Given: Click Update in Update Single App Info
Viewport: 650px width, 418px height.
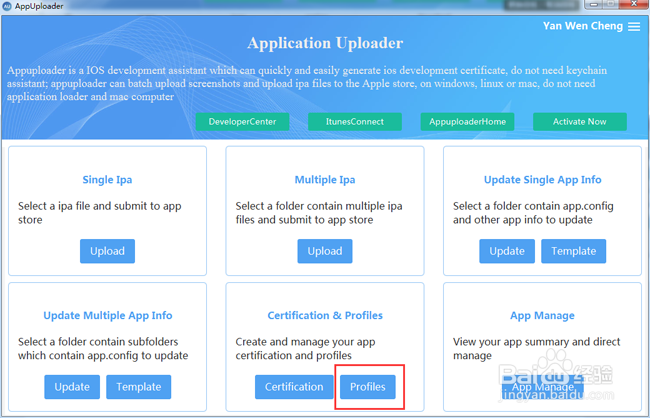Looking at the screenshot, I should click(507, 251).
